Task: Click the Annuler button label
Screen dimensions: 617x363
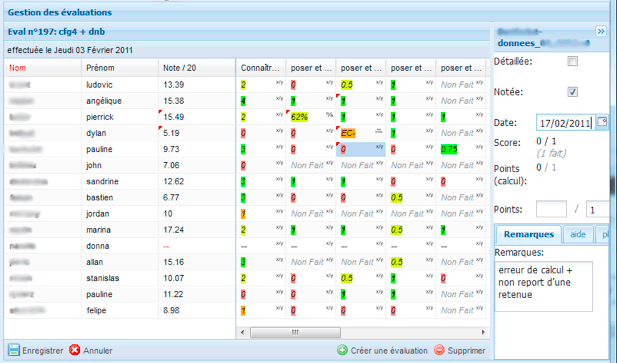Action: coord(98,350)
